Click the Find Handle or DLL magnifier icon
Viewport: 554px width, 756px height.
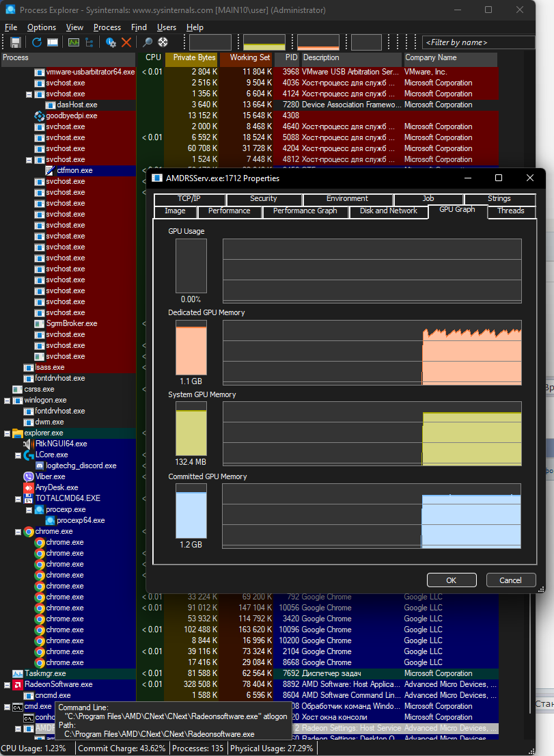pyautogui.click(x=148, y=42)
